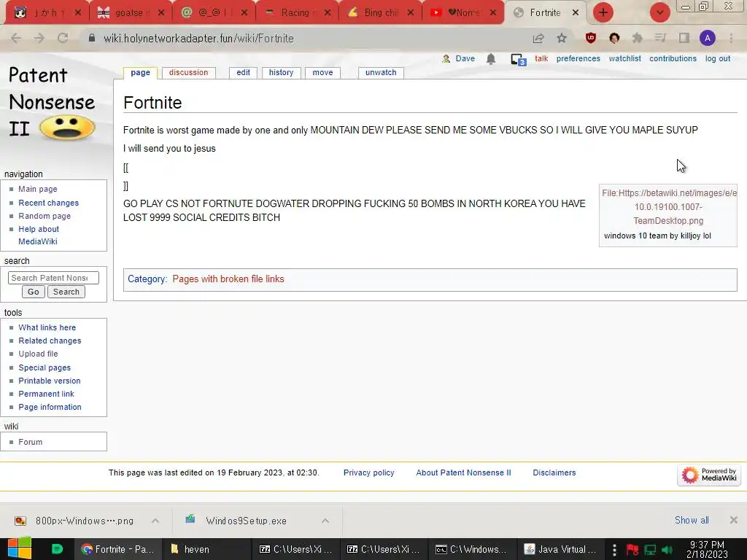Open the Privacy policy link
The height and width of the screenshot is (560, 747).
click(368, 472)
